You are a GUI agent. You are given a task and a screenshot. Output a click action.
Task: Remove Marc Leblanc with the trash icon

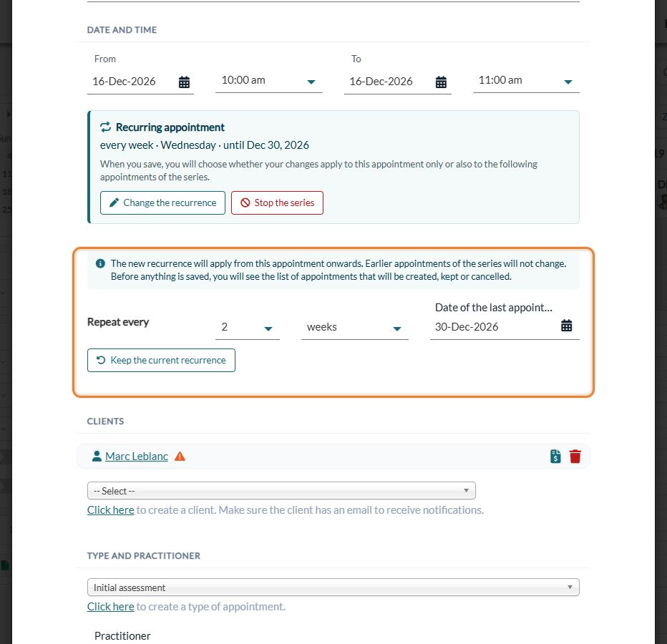coord(575,456)
